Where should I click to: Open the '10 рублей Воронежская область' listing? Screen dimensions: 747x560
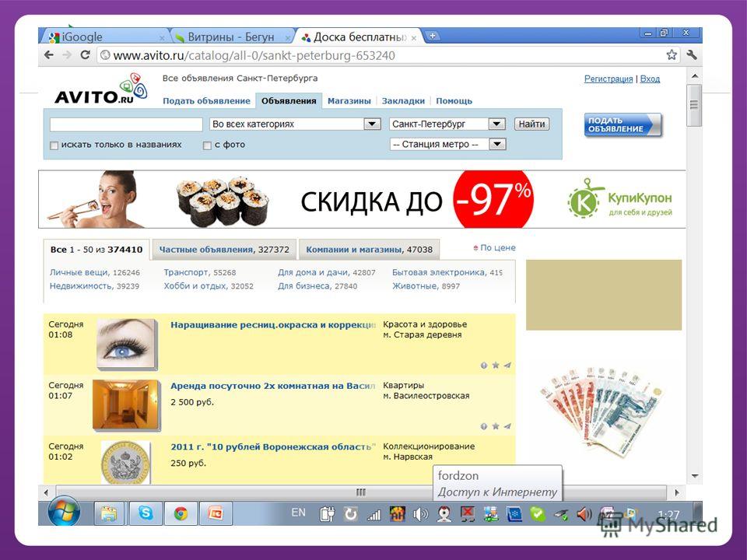click(x=273, y=446)
